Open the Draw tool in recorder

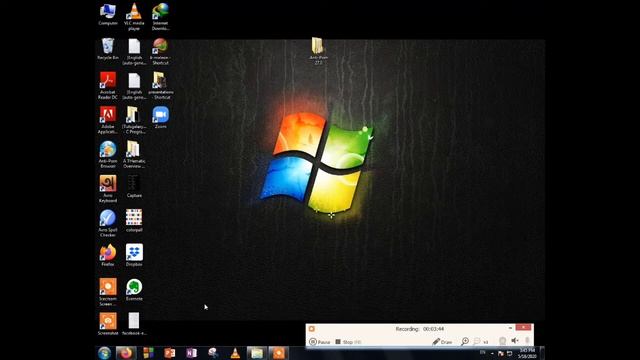442,342
